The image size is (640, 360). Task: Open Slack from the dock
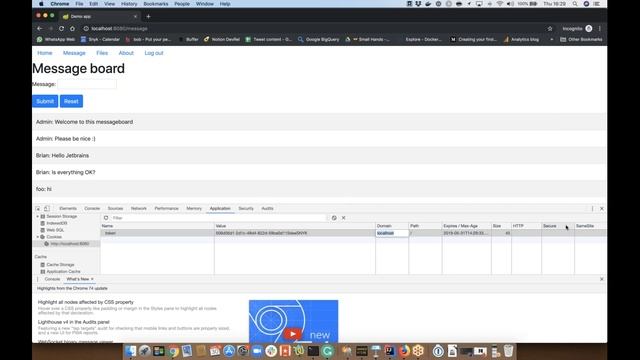[x=271, y=351]
